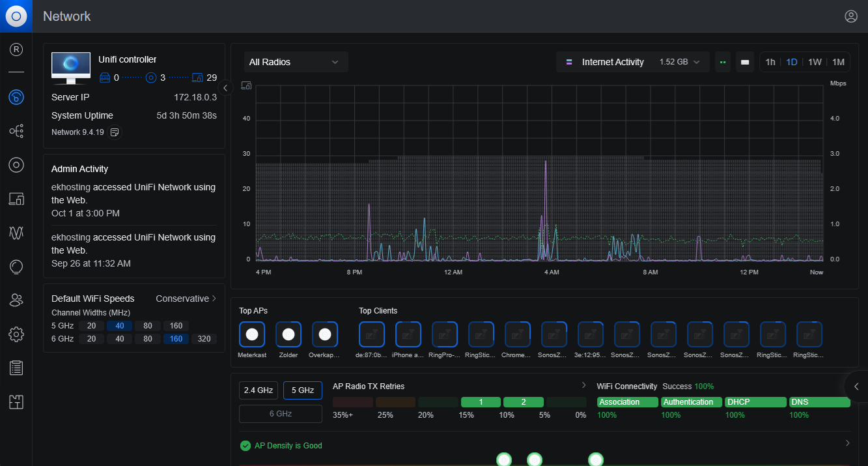This screenshot has height=466, width=868.
Task: Switch the activity chart to bar style
Action: click(x=744, y=61)
